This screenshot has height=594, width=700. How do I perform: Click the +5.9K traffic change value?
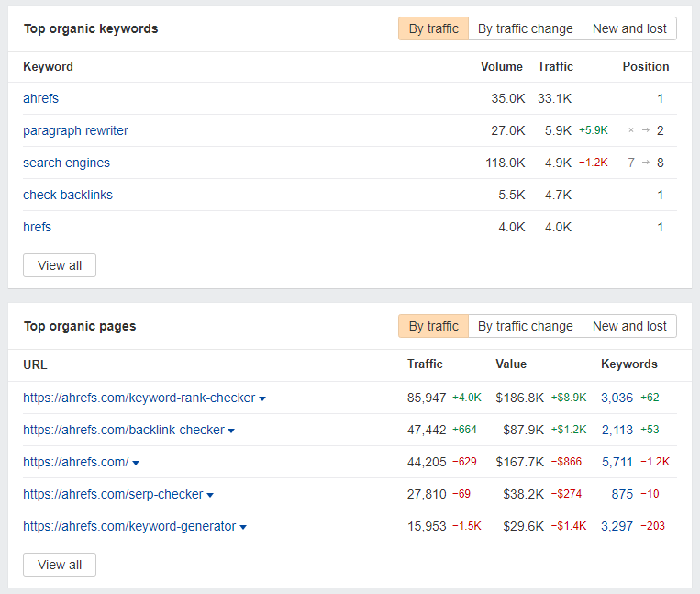594,130
